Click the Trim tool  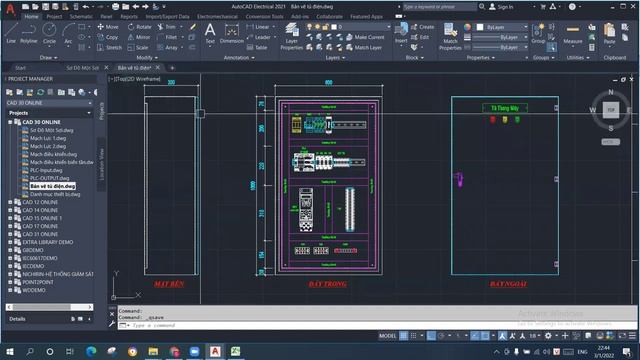[167, 27]
